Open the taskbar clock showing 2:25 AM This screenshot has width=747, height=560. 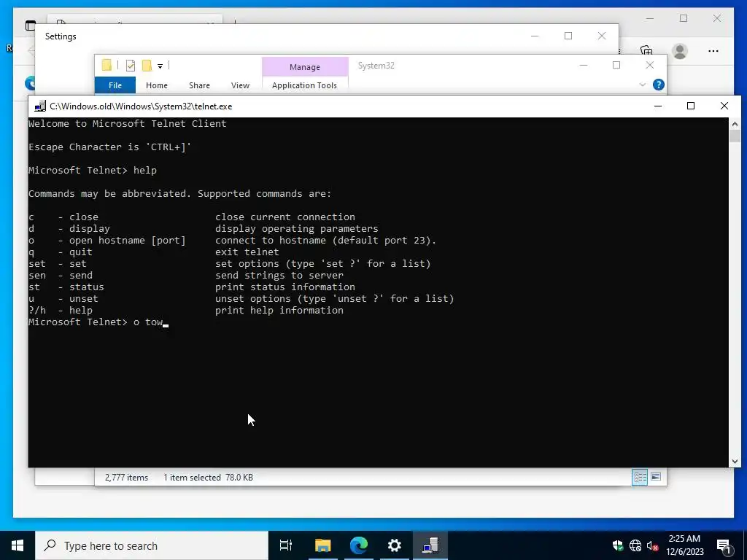pyautogui.click(x=684, y=545)
